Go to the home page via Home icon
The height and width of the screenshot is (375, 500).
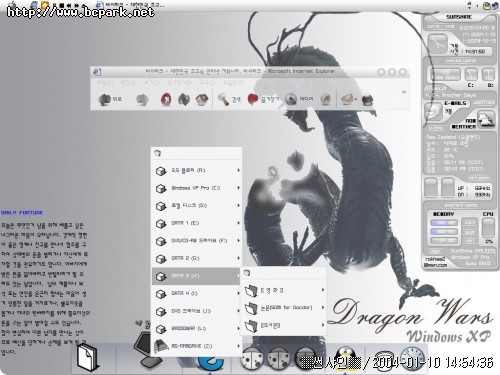tap(202, 99)
